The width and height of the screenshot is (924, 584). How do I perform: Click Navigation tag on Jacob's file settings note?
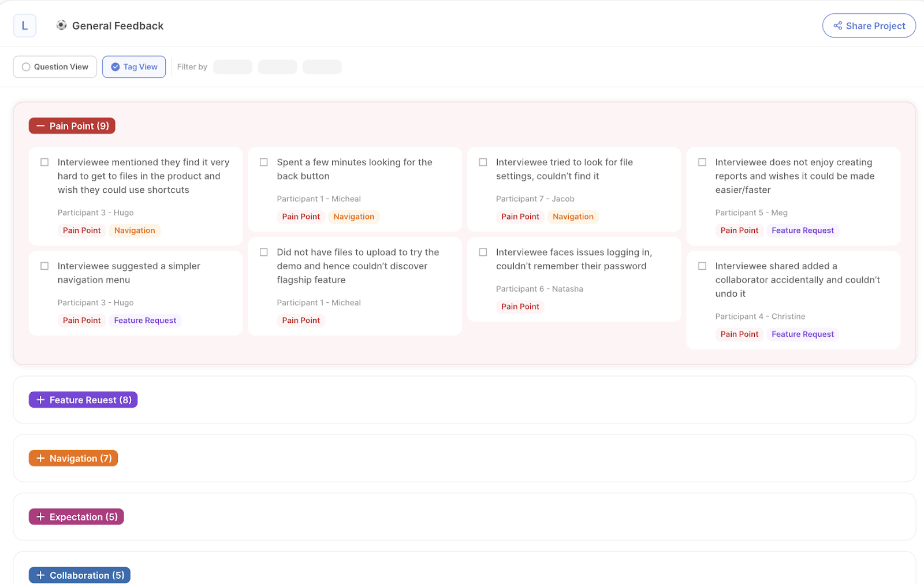(573, 217)
